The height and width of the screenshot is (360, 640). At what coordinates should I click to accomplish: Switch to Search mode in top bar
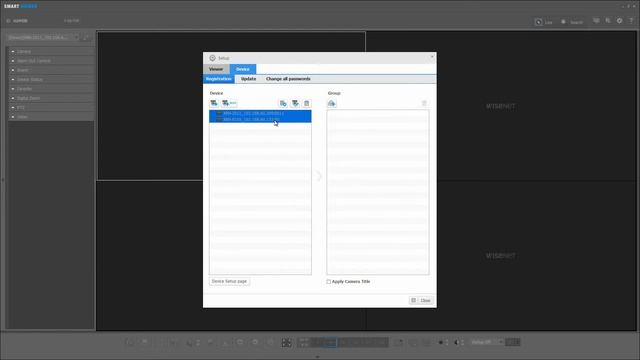point(572,22)
